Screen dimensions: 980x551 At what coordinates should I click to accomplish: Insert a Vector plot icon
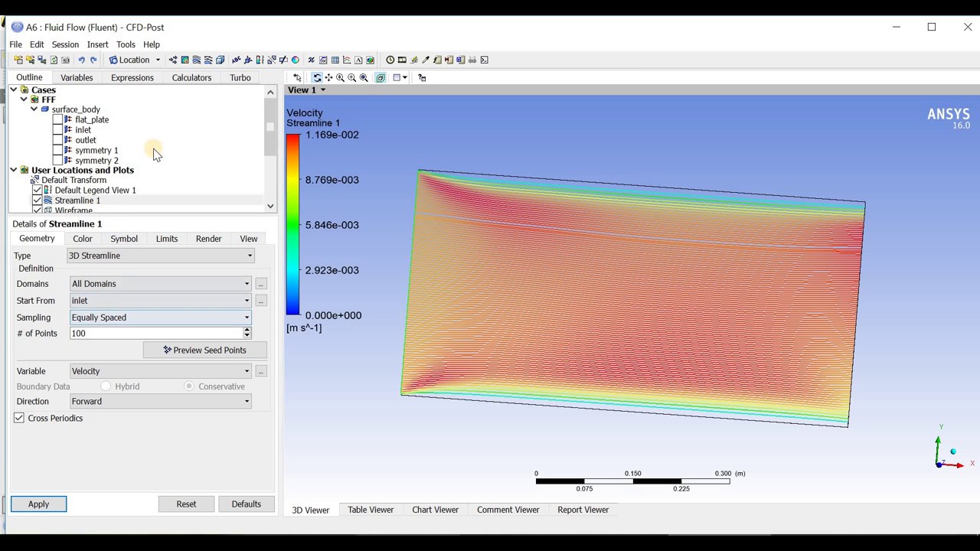click(173, 60)
